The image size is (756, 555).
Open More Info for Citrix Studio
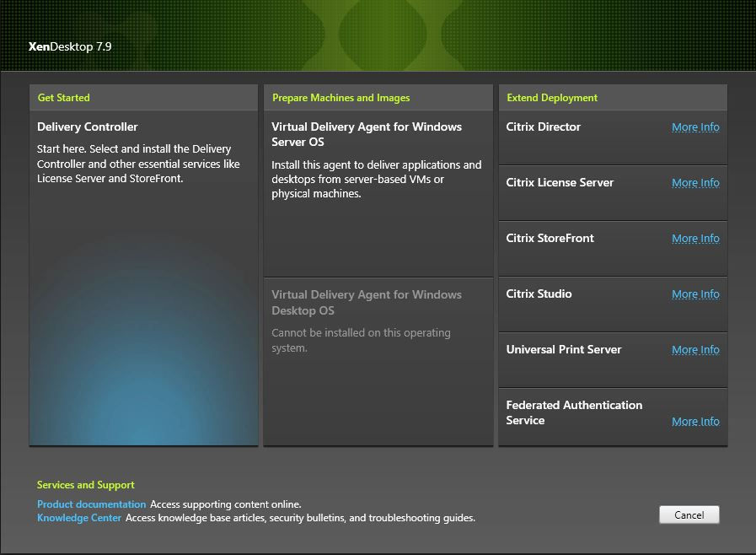pos(695,294)
